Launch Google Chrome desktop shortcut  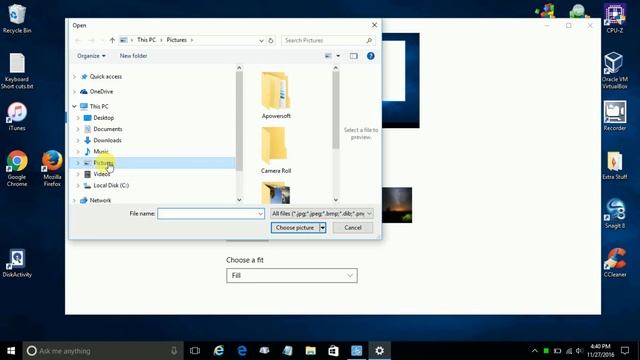[17, 168]
